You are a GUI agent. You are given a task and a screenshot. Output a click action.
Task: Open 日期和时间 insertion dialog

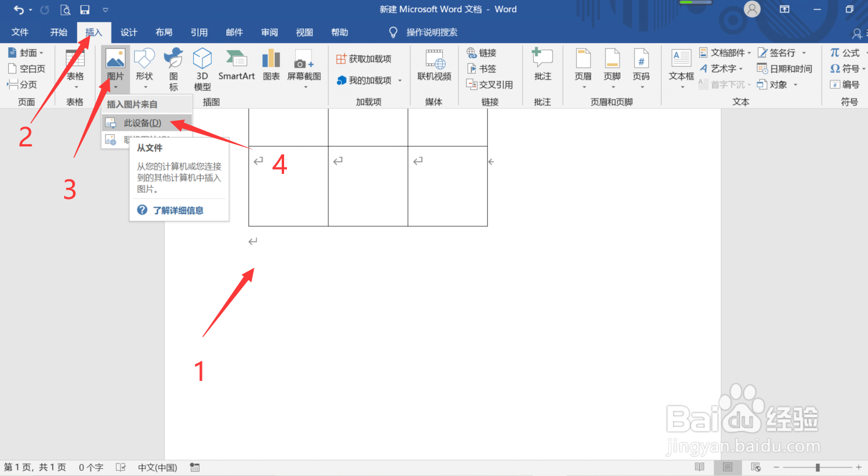point(786,68)
